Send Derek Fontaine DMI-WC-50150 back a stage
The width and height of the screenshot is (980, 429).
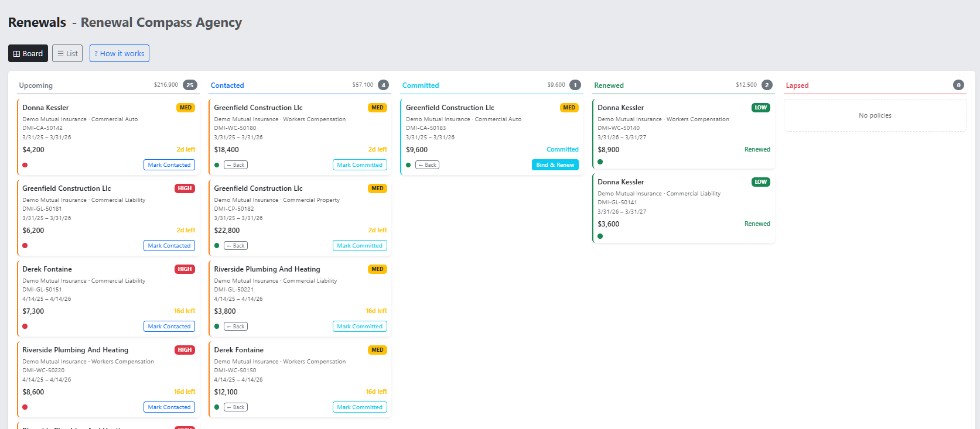[x=235, y=407]
